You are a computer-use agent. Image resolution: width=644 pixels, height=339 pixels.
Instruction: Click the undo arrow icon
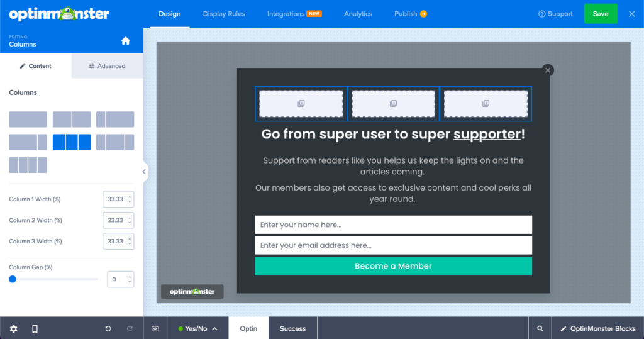(108, 328)
